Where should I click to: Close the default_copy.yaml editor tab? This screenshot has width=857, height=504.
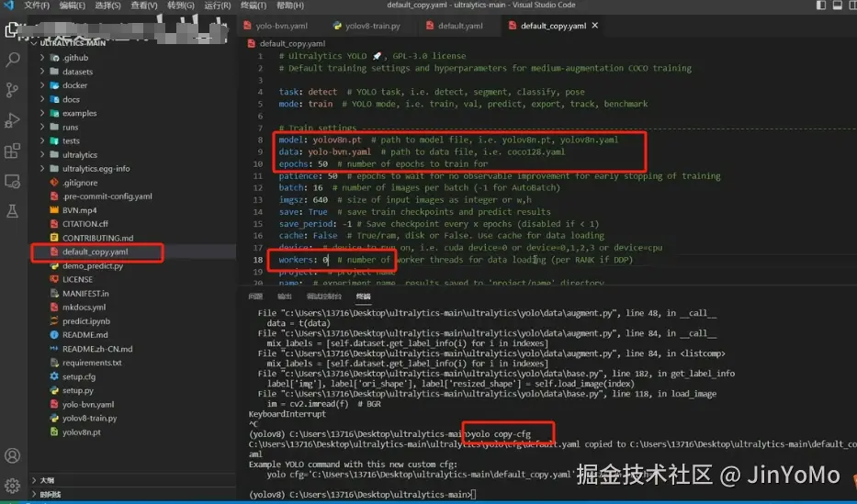[x=595, y=25]
